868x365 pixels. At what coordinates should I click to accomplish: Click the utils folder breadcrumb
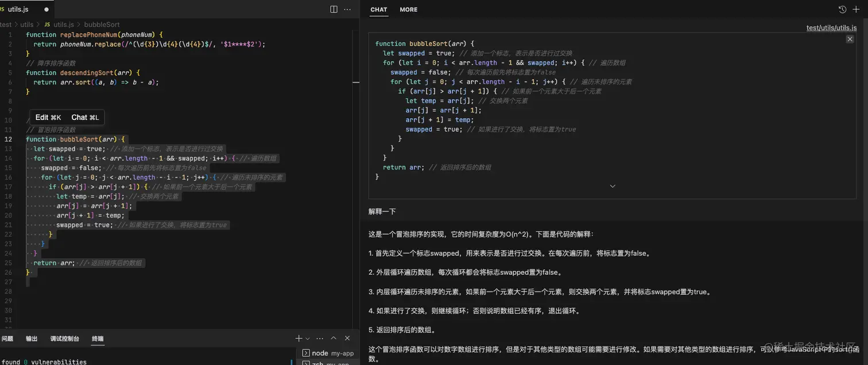click(x=26, y=25)
